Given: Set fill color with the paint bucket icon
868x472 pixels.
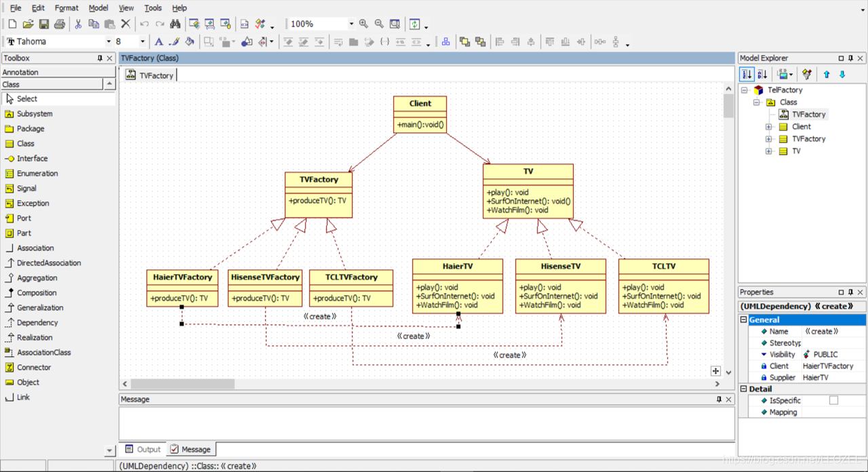Looking at the screenshot, I should 190,41.
